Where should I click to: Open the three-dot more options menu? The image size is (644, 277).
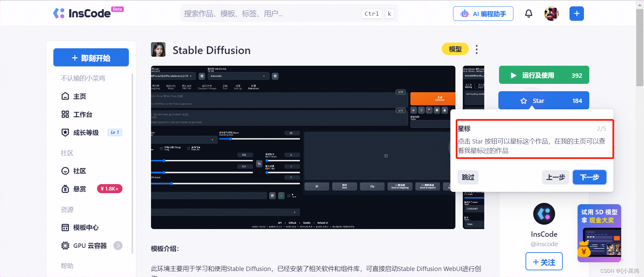pos(477,49)
